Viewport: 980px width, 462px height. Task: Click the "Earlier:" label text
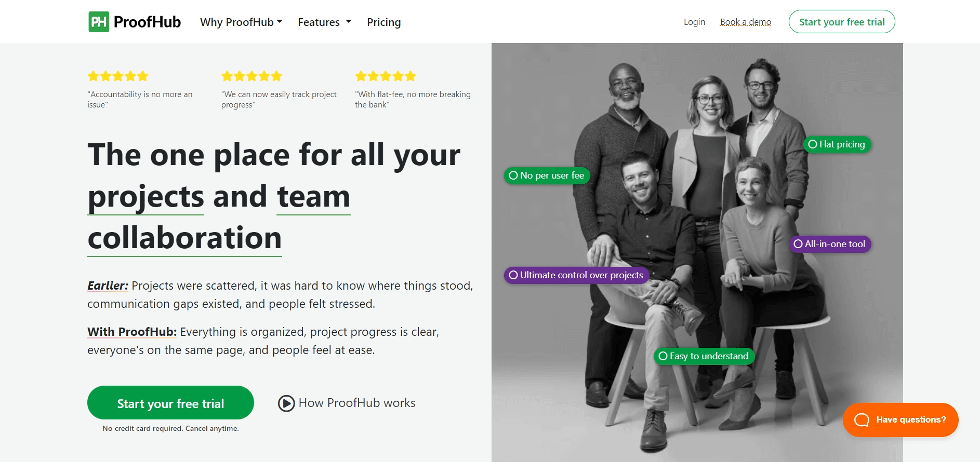108,286
